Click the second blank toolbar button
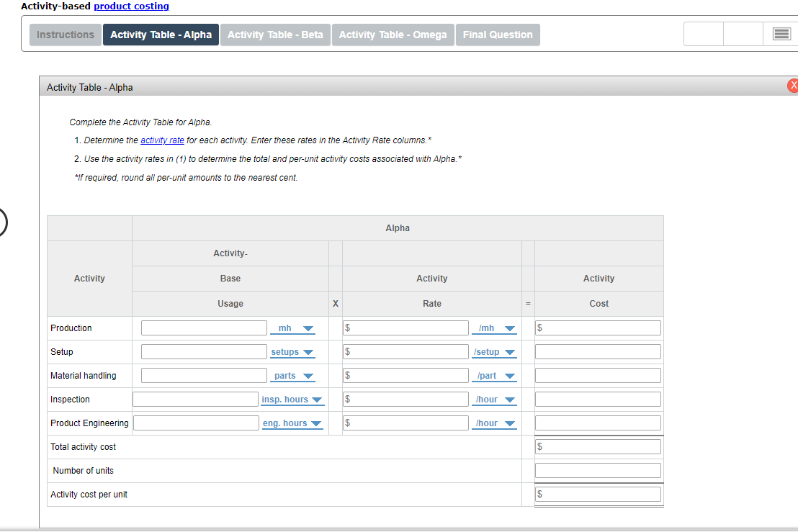Viewport: 798px width, 532px height. point(743,34)
